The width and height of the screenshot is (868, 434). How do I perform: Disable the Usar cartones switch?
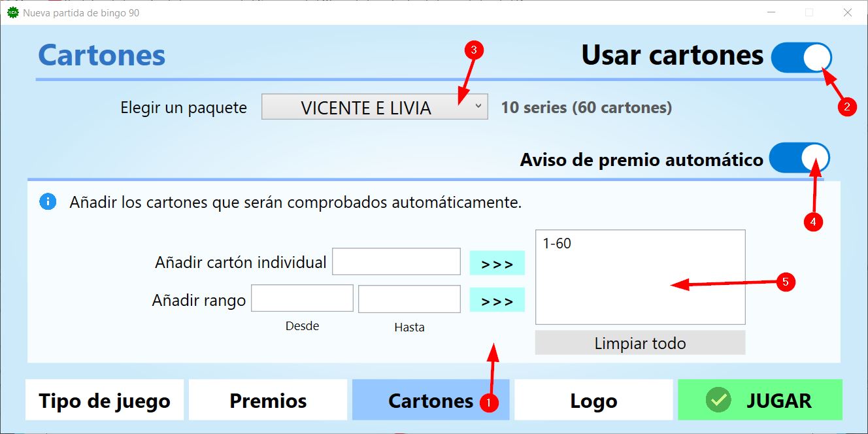pos(801,58)
